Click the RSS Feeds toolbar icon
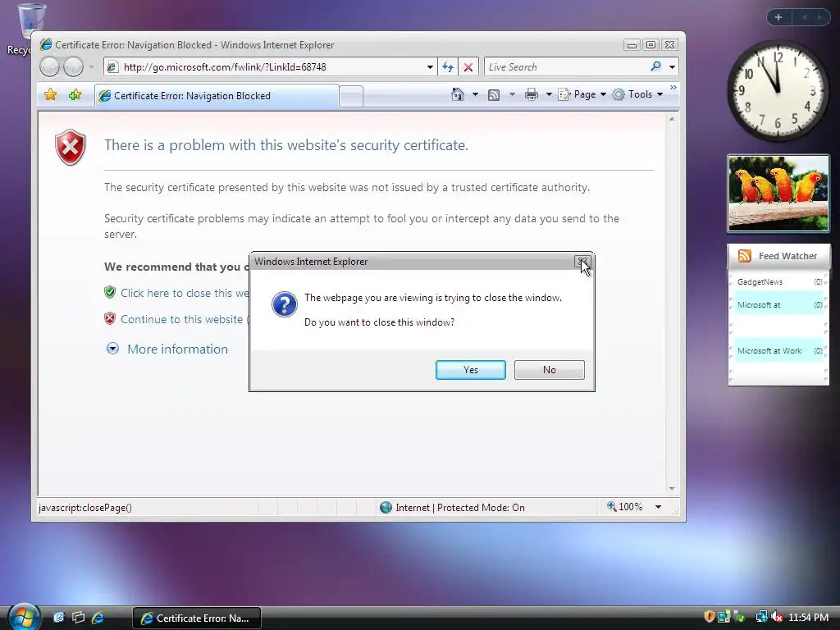 tap(494, 95)
